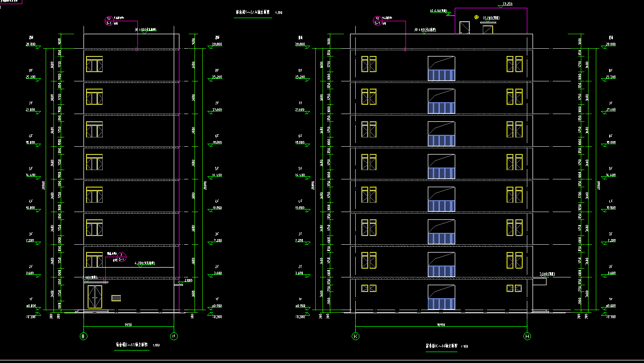
Task: Select the yellow louver vent on ground floor
Action: coord(116,298)
